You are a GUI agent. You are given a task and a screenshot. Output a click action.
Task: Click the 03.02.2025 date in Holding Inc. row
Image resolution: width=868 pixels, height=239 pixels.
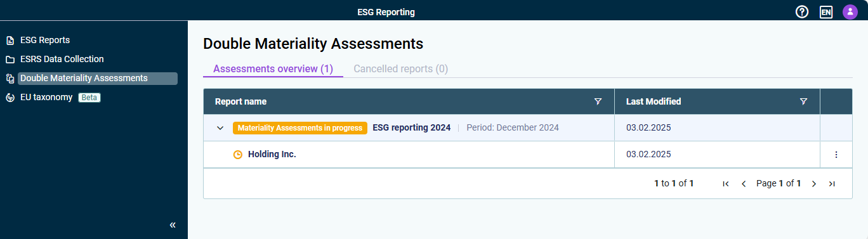648,154
